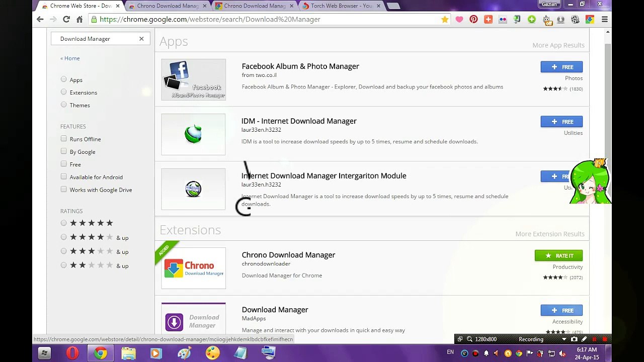Check Available for Android filter
The height and width of the screenshot is (362, 644).
pos(63,176)
